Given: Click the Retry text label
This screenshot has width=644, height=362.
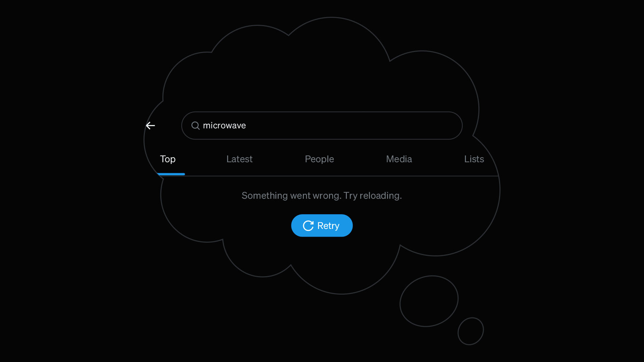Looking at the screenshot, I should pos(328,226).
